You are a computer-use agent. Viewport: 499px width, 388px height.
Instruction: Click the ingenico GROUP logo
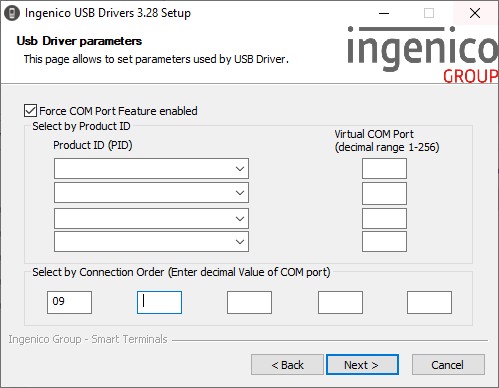[422, 55]
